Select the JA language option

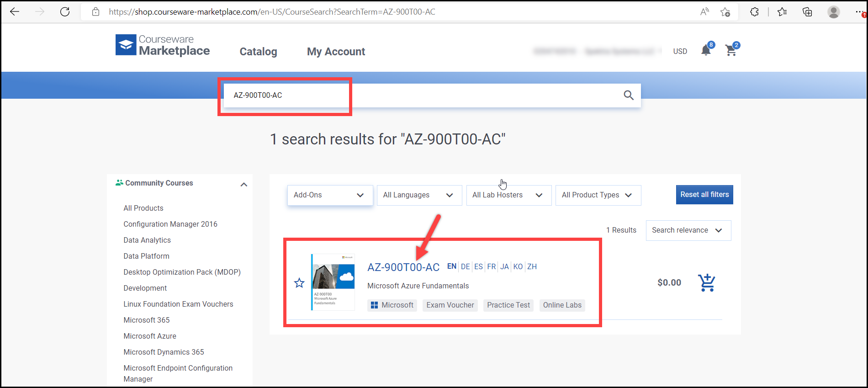click(x=504, y=266)
